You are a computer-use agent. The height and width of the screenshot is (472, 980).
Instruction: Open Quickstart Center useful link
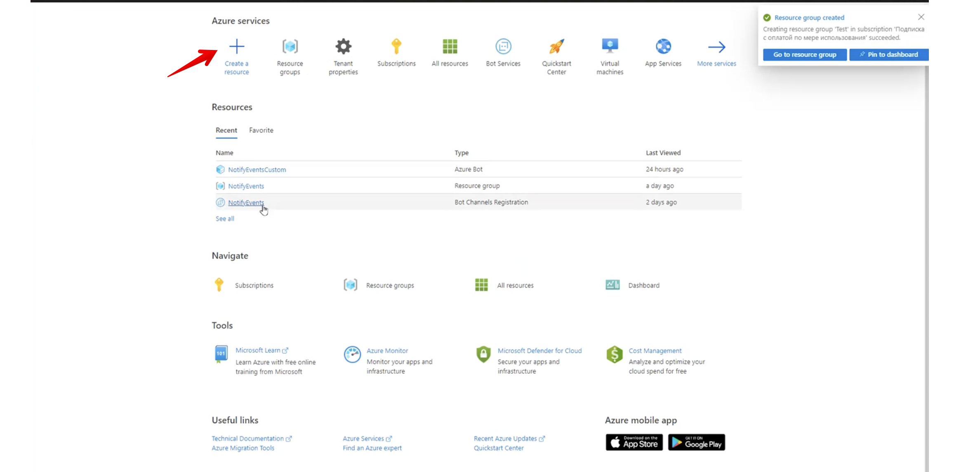click(x=499, y=448)
